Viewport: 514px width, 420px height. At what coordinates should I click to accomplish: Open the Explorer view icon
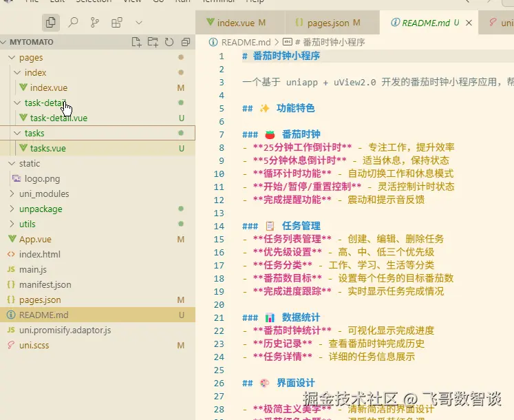tap(50, 23)
